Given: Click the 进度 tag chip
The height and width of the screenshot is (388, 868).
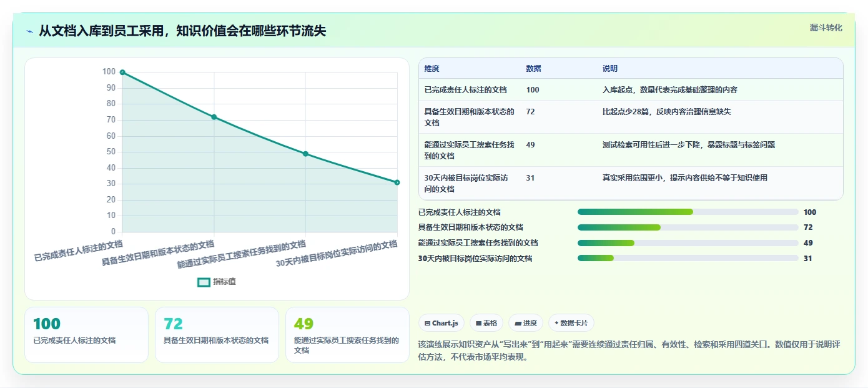Looking at the screenshot, I should [x=525, y=323].
